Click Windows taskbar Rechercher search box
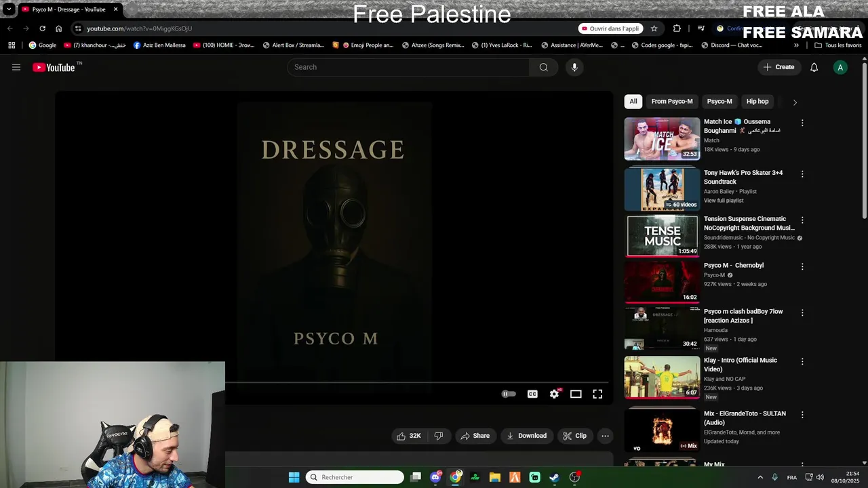 [x=355, y=477]
